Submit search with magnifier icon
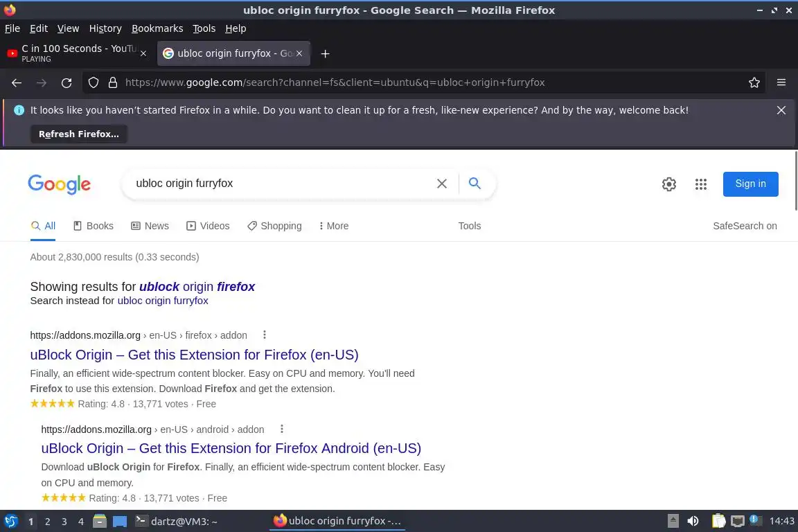Viewport: 798px width, 532px height. pyautogui.click(x=475, y=184)
